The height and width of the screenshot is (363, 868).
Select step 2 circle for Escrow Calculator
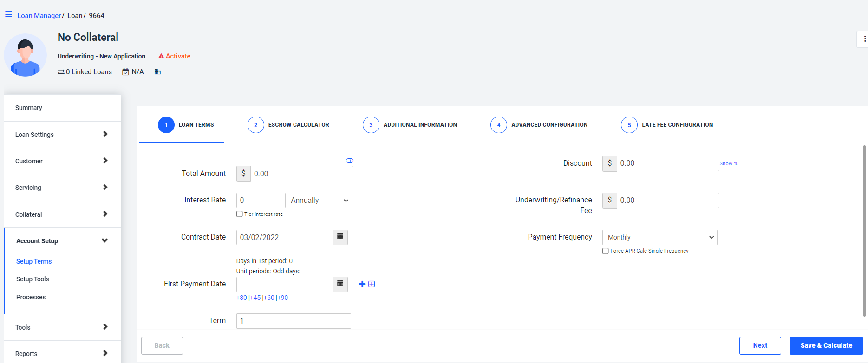click(256, 125)
